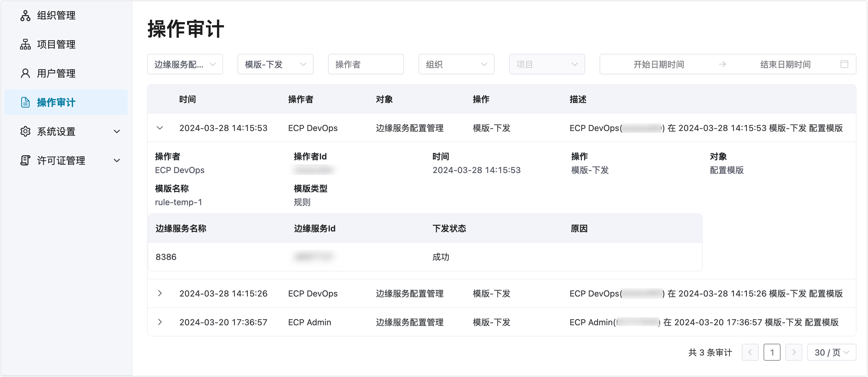The image size is (868, 377).
Task: Click the 操作者 operator input field
Action: [366, 64]
